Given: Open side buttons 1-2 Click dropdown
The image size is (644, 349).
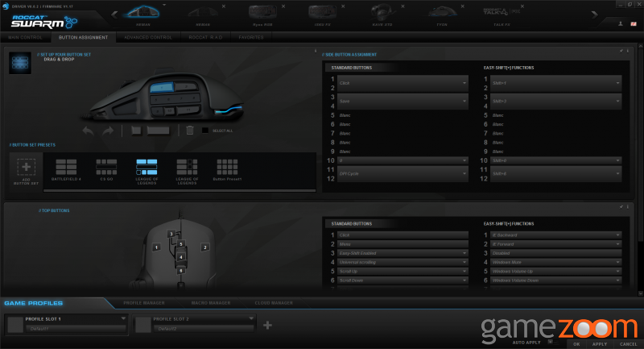Looking at the screenshot, I should pyautogui.click(x=402, y=83).
